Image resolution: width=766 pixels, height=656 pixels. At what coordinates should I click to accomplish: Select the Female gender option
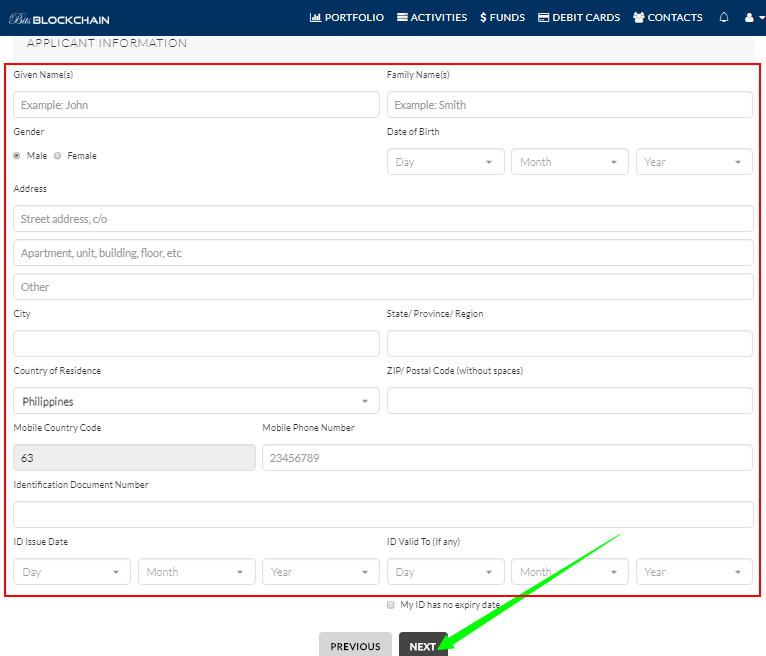pyautogui.click(x=58, y=156)
